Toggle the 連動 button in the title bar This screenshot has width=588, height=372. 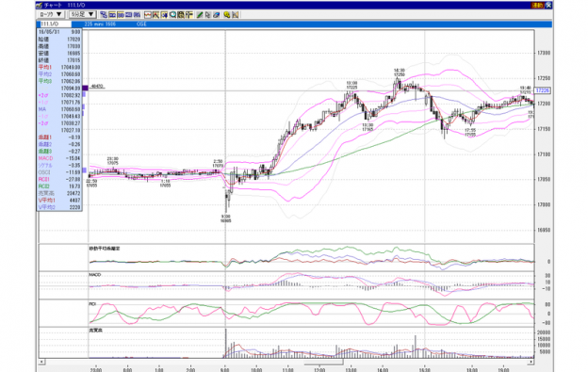pos(537,6)
